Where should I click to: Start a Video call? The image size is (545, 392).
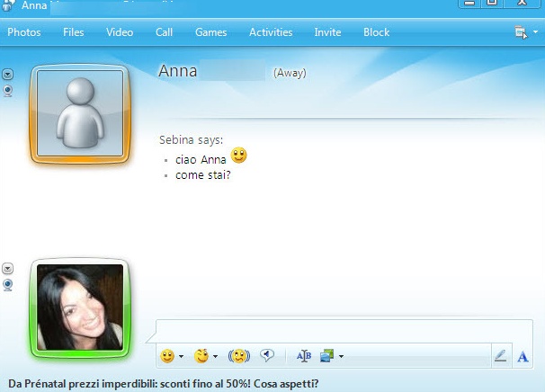click(120, 32)
